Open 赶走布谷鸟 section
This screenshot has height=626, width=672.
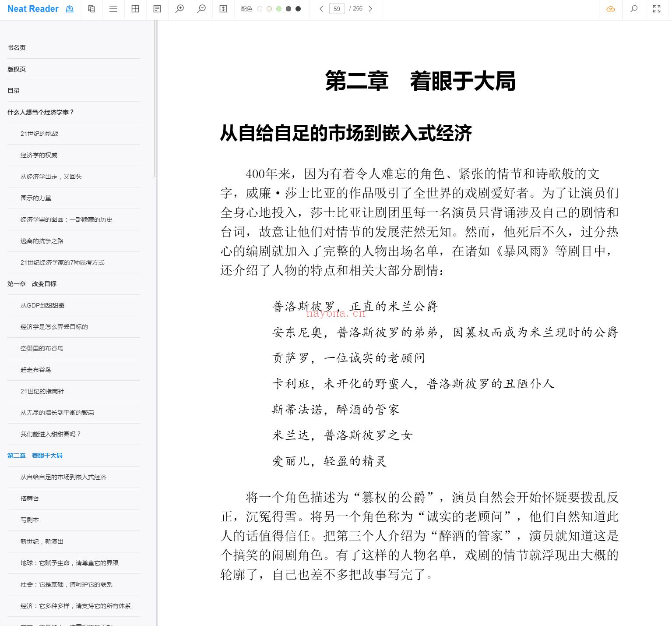35,370
